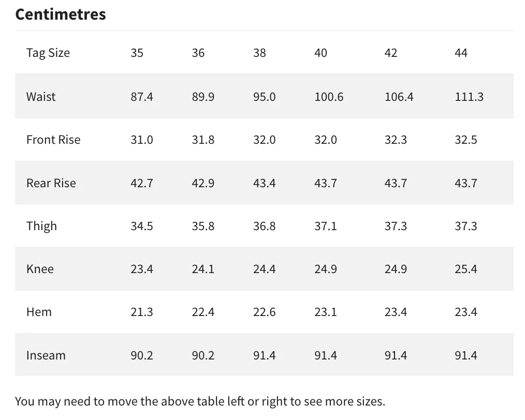
Task: Click the 111.3 waist value
Action: tap(469, 97)
